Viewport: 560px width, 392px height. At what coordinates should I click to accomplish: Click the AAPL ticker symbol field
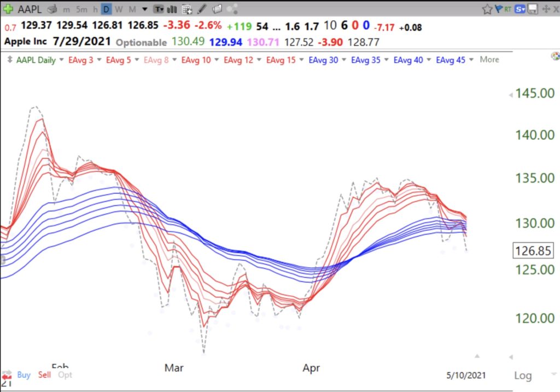30,9
